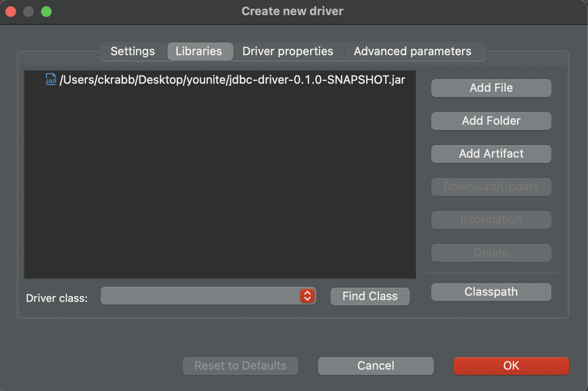
Task: Go to the Advanced parameters tab
Action: tap(412, 52)
